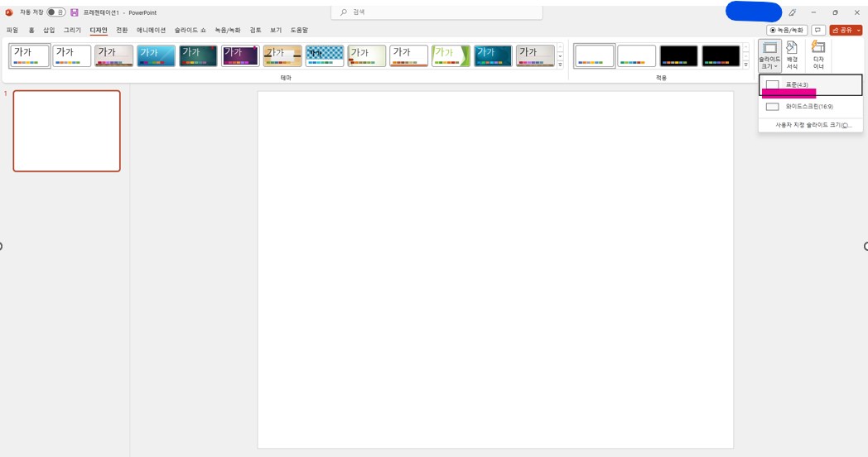
Task: Select the 디자인 tab
Action: (x=99, y=30)
